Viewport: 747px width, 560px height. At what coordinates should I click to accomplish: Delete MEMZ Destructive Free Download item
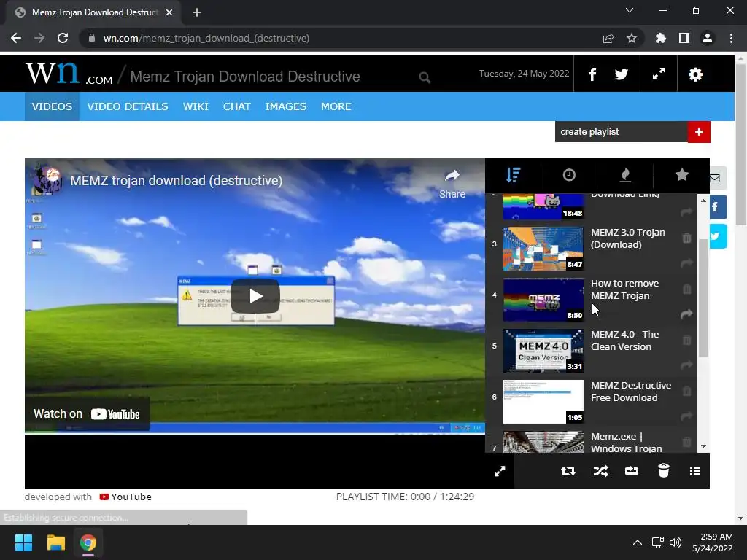[686, 391]
